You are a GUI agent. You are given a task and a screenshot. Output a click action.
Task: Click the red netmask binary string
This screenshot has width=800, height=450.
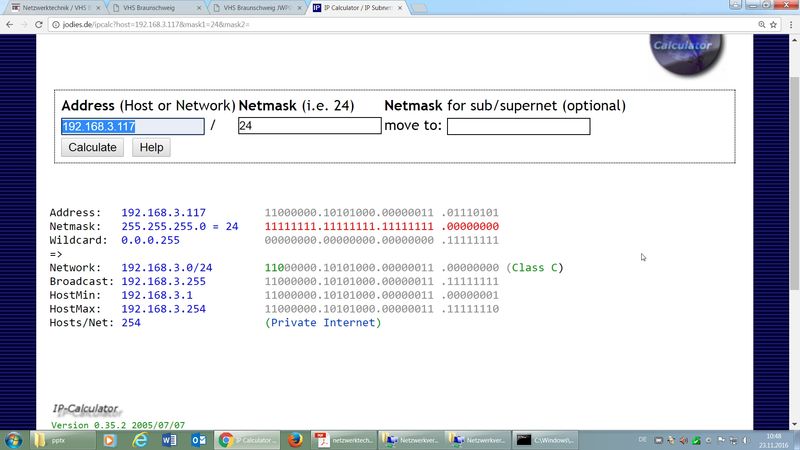coord(382,226)
